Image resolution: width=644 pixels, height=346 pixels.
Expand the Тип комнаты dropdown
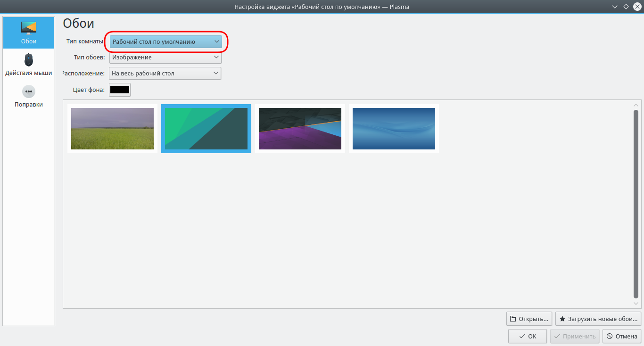(165, 42)
